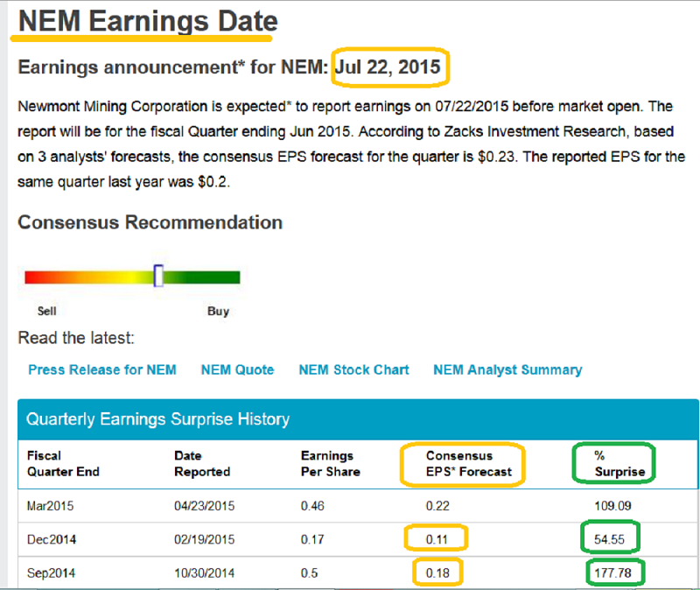Screen dimensions: 700x590
Task: View the NEM Analyst Summary link
Action: pos(507,369)
